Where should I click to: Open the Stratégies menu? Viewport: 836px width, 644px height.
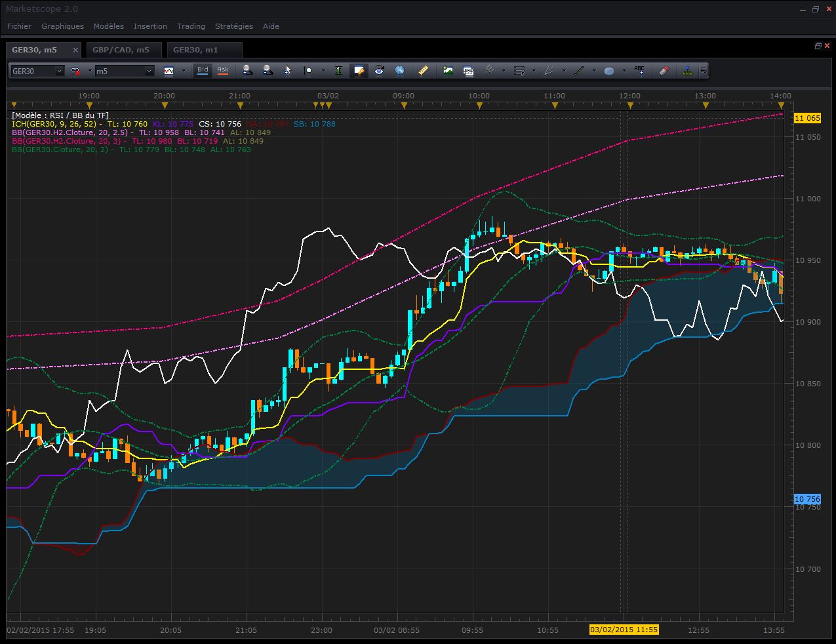tap(233, 26)
